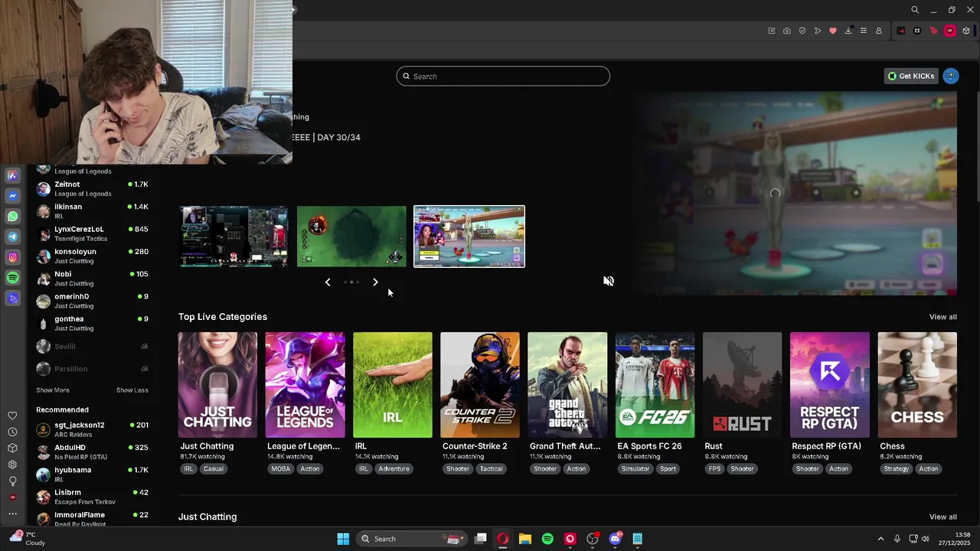
Task: Open Discord from taskbar
Action: coord(615,539)
